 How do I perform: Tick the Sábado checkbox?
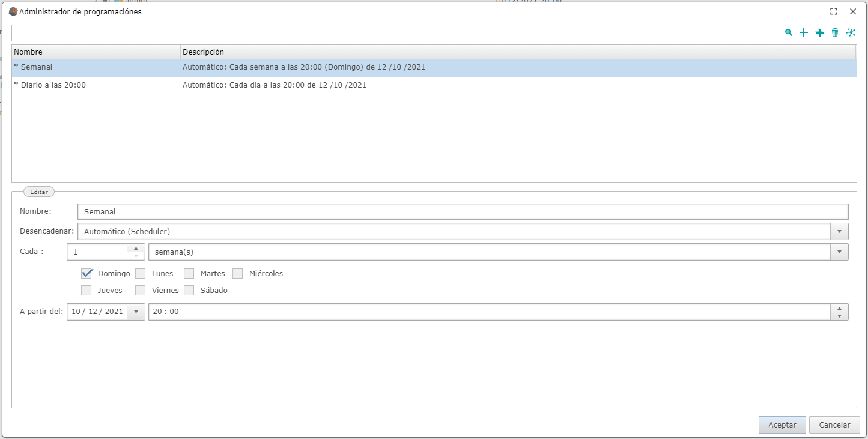[189, 290]
